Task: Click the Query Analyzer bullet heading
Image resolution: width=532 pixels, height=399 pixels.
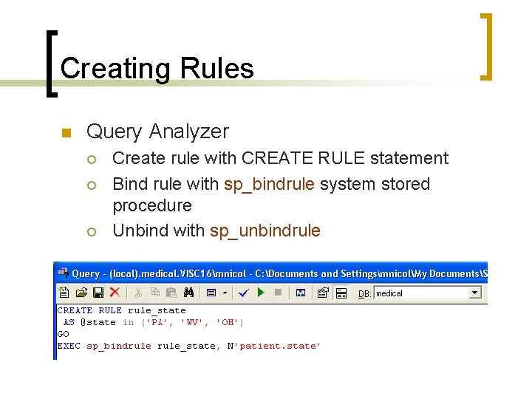Action: pos(158,132)
